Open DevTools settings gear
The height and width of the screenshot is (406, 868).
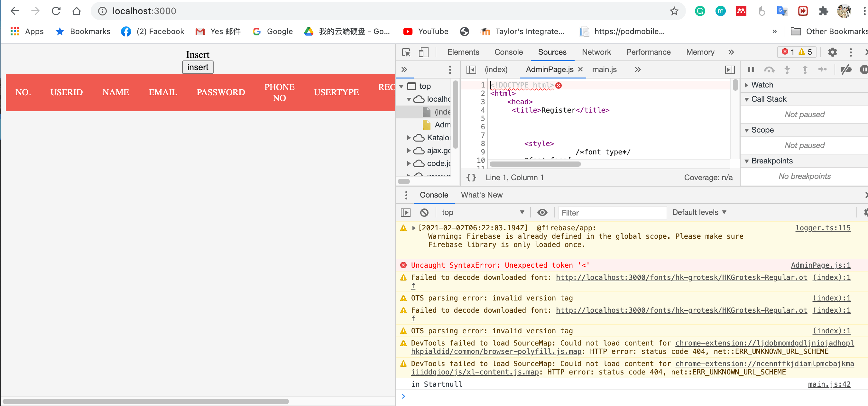[x=832, y=52]
